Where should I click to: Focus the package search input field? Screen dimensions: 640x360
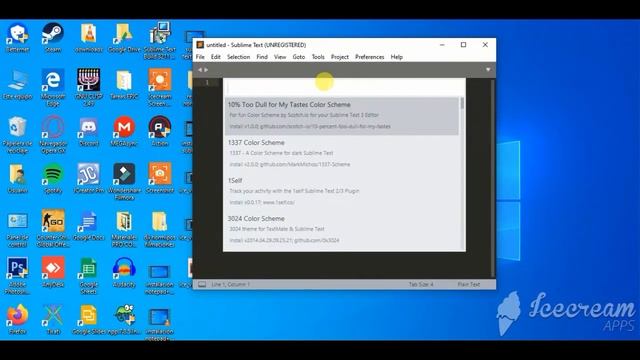coord(344,87)
